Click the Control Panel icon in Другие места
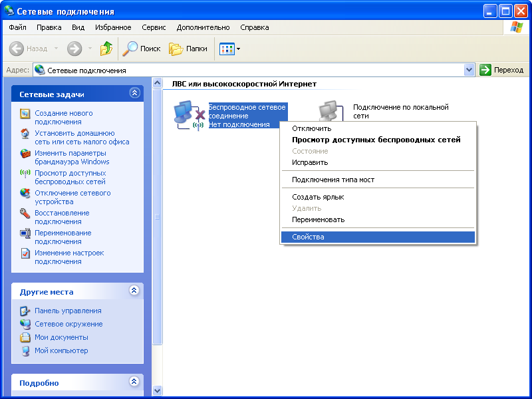The image size is (532, 399). [x=25, y=311]
